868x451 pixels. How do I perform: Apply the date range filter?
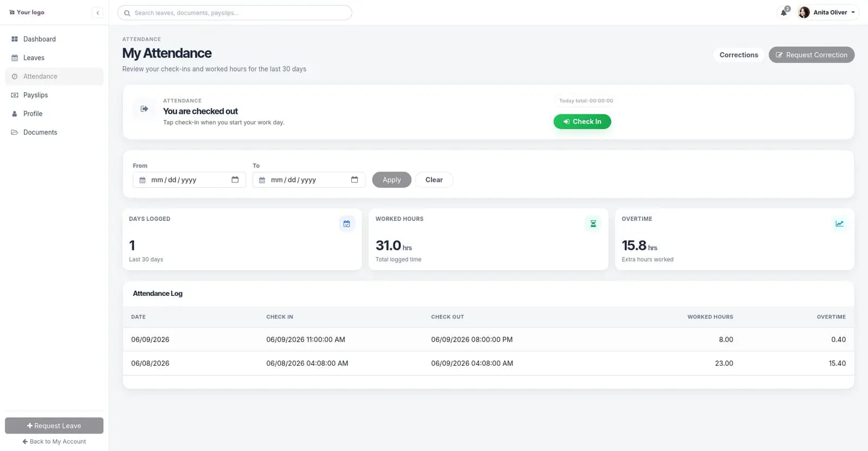391,180
